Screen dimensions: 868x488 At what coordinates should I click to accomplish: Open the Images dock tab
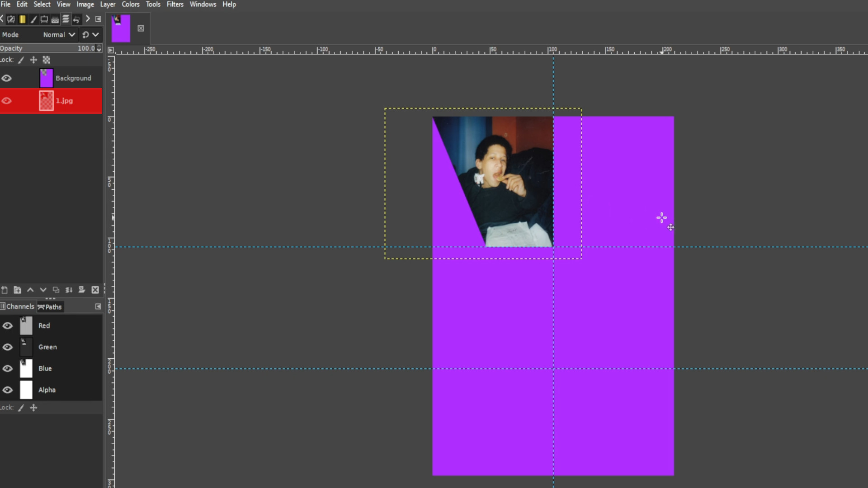click(x=44, y=19)
